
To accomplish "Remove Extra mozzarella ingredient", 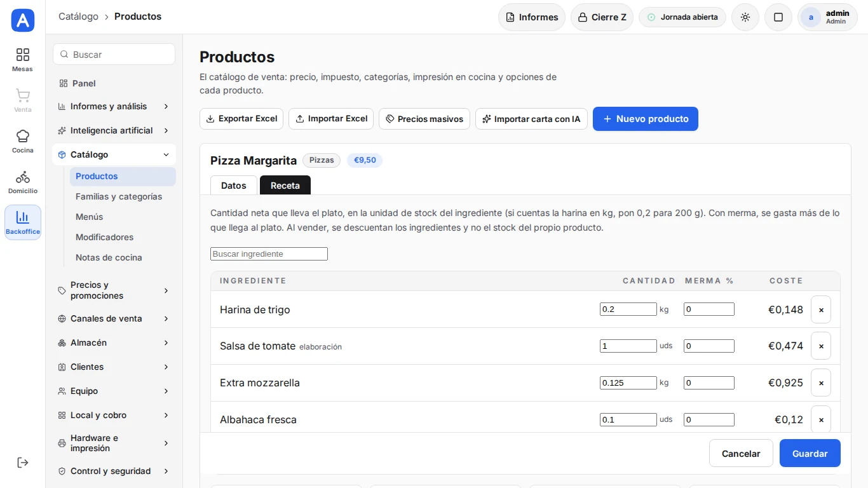I will pos(821,383).
